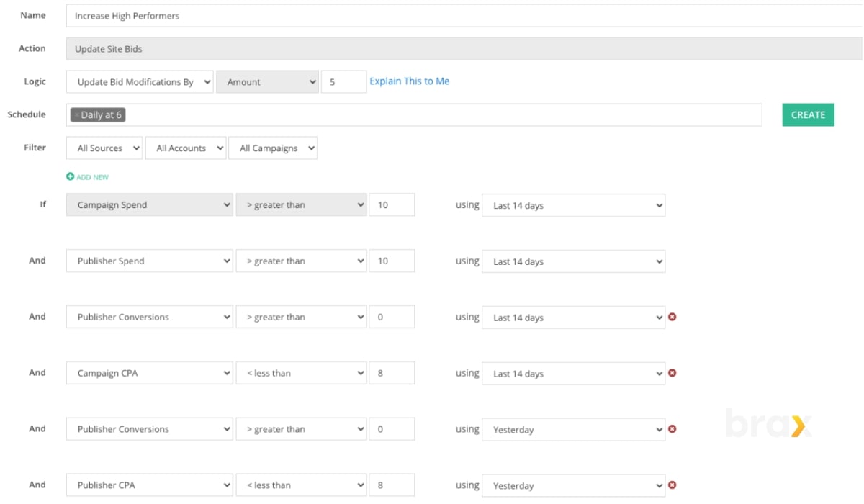Viewport: 864px width, 504px height.
Task: Open the Yesterday selector for Publisher CPA
Action: tap(573, 485)
